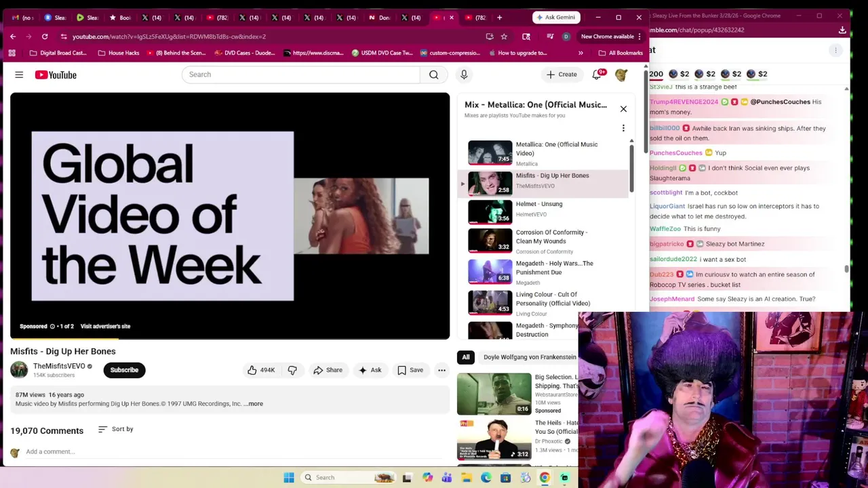Go back with the browser back arrow
Image resolution: width=868 pixels, height=488 pixels.
(13, 37)
